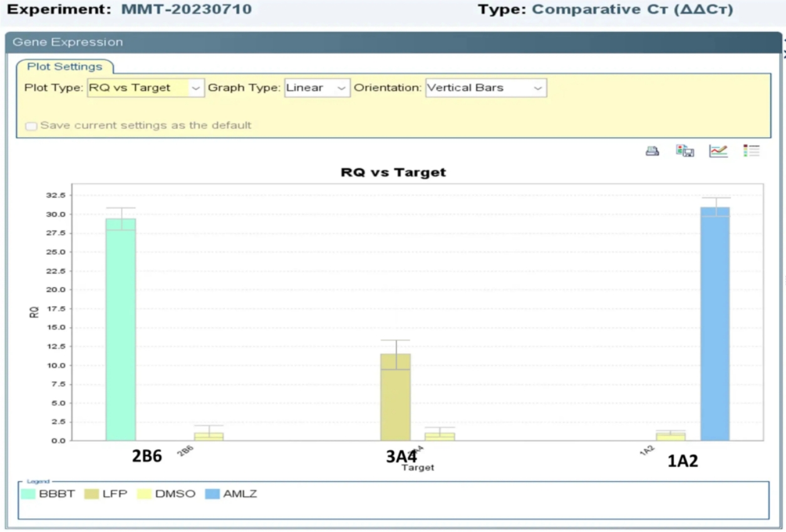Open the plot properties editor icon
Screen dimensions: 786x532
pyautogui.click(x=718, y=151)
